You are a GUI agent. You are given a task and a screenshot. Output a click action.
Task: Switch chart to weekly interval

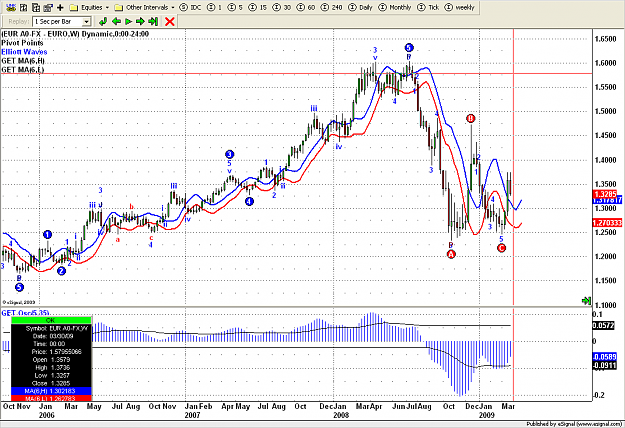(460, 7)
